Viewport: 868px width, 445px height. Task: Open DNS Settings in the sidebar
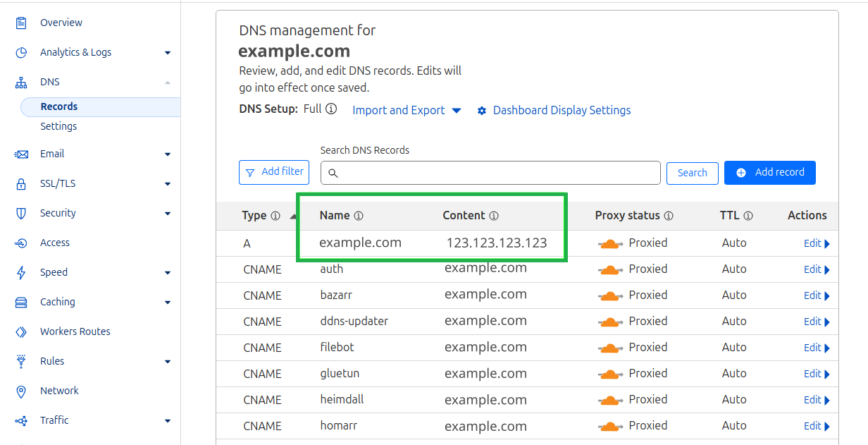[x=58, y=127]
